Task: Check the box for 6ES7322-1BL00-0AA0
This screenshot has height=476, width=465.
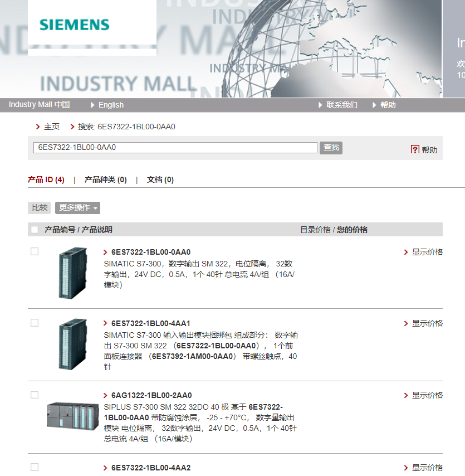Action: point(35,251)
